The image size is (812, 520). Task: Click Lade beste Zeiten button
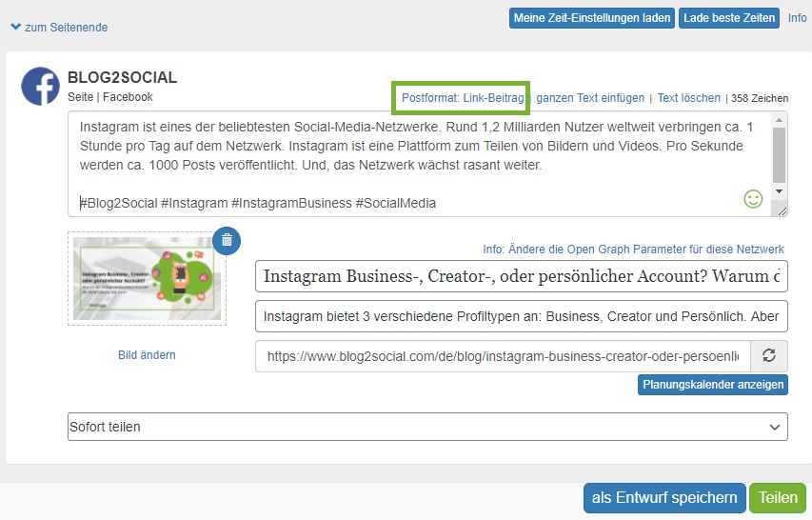click(729, 18)
